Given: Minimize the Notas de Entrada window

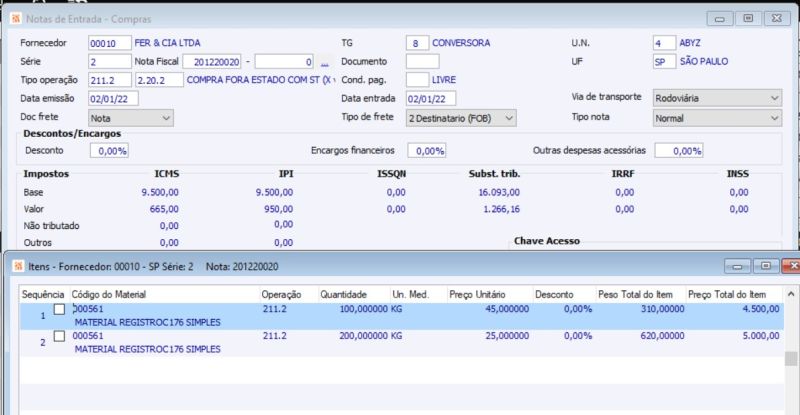Looking at the screenshot, I should coord(720,19).
